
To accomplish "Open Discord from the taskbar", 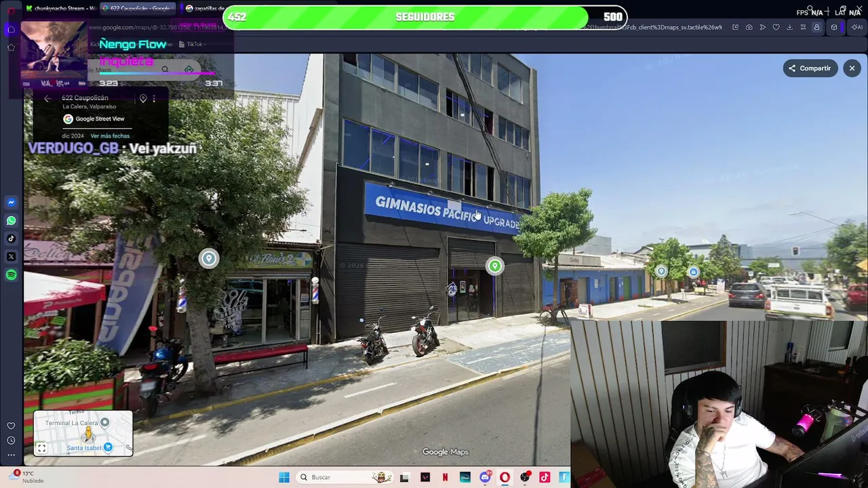I will click(485, 477).
